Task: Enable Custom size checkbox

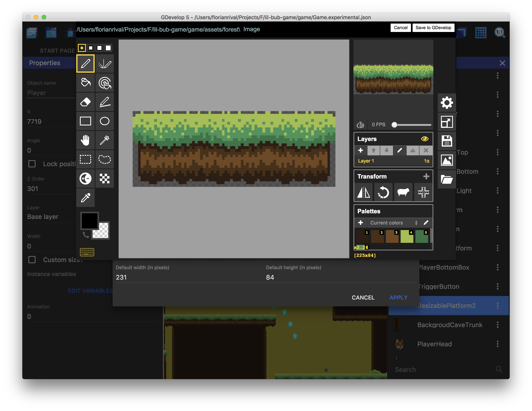Action: 32,259
